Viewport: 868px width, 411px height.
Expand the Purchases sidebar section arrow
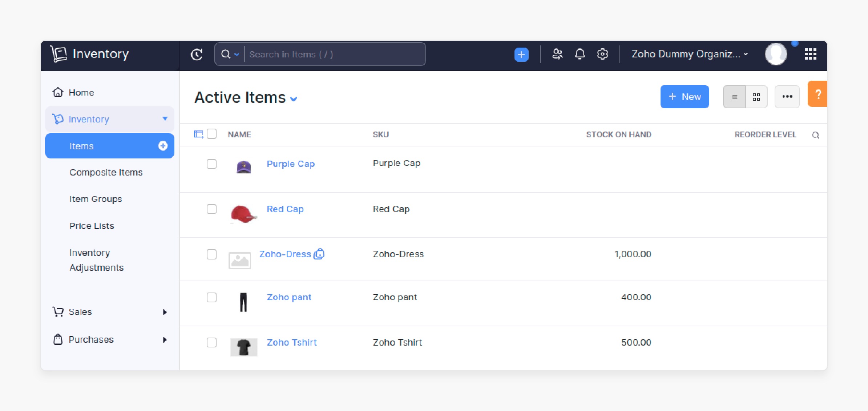pos(165,340)
